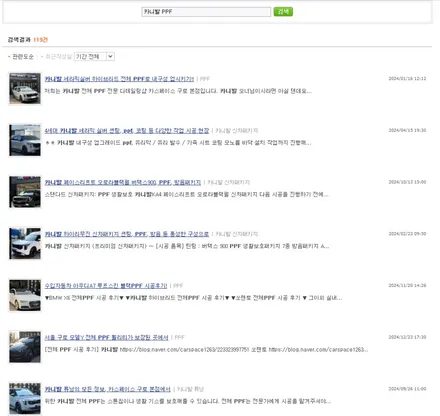
Task: Open fourth result title about 신차패키지 썬팅
Action: [x=127, y=234]
